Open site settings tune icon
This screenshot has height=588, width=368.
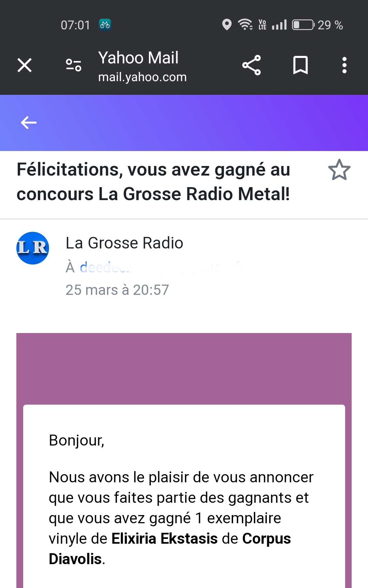pyautogui.click(x=74, y=65)
